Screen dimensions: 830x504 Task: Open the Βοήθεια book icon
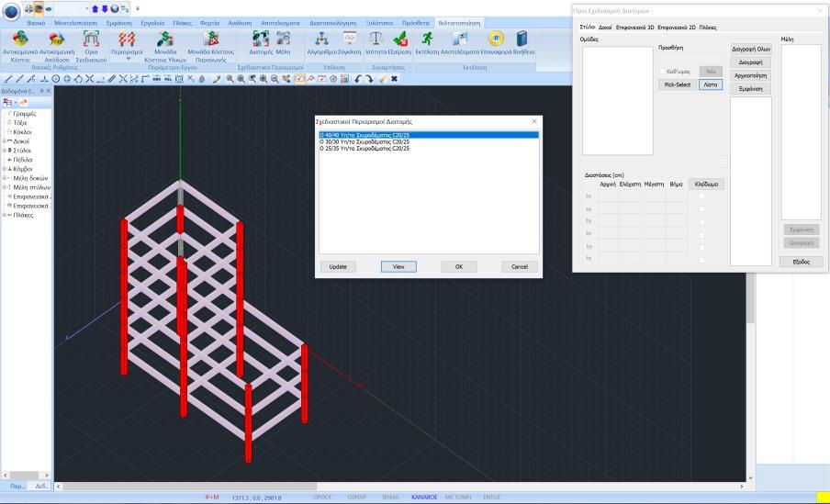pos(522,39)
